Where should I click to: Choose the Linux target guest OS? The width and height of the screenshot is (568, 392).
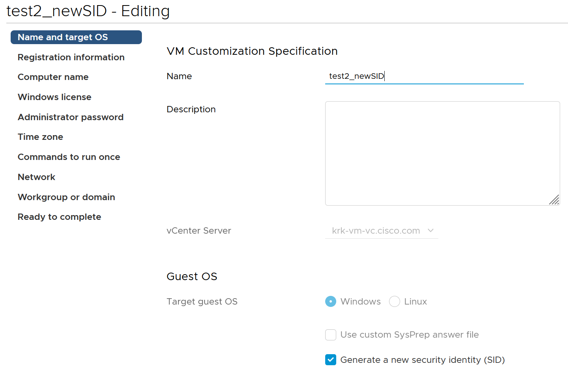pyautogui.click(x=395, y=301)
